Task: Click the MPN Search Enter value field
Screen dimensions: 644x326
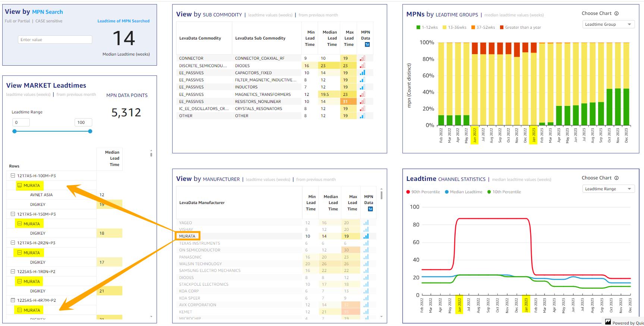Action: pyautogui.click(x=55, y=40)
